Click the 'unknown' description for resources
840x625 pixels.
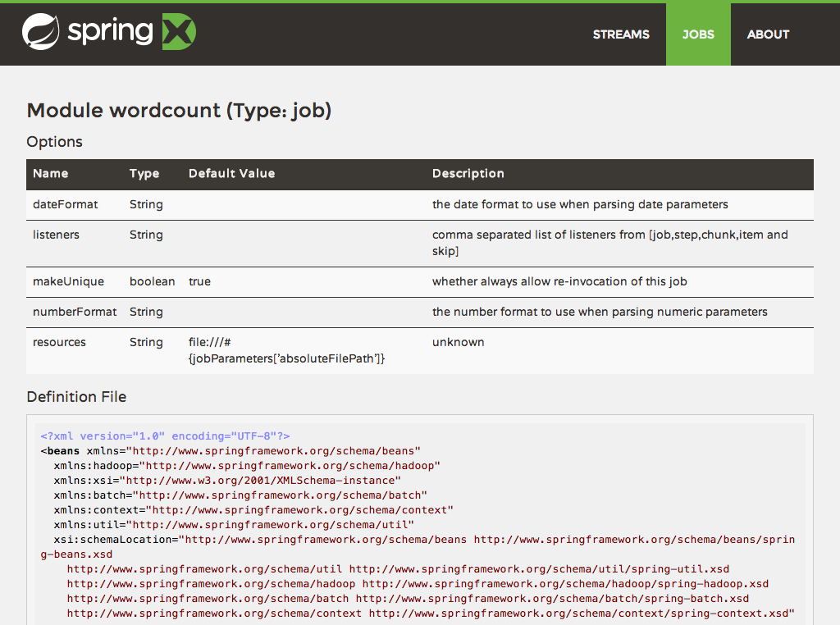[458, 343]
